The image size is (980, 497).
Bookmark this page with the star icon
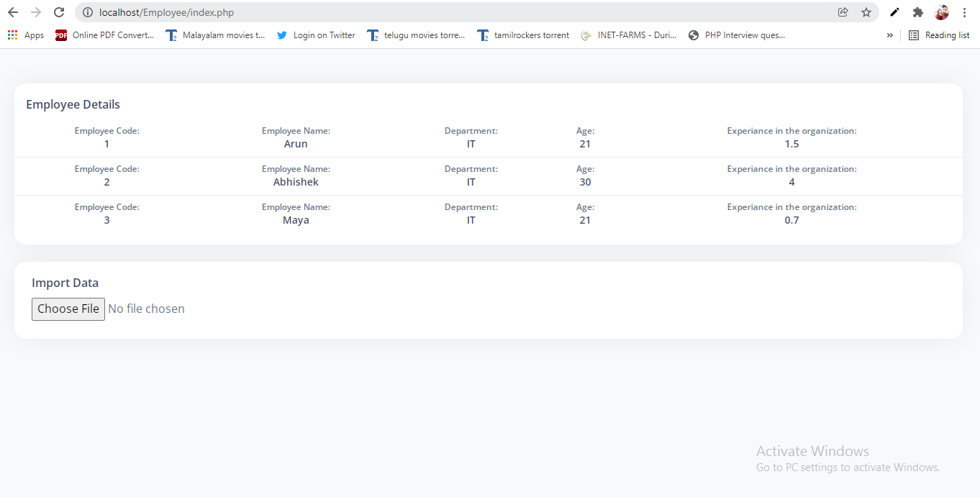[x=866, y=12]
